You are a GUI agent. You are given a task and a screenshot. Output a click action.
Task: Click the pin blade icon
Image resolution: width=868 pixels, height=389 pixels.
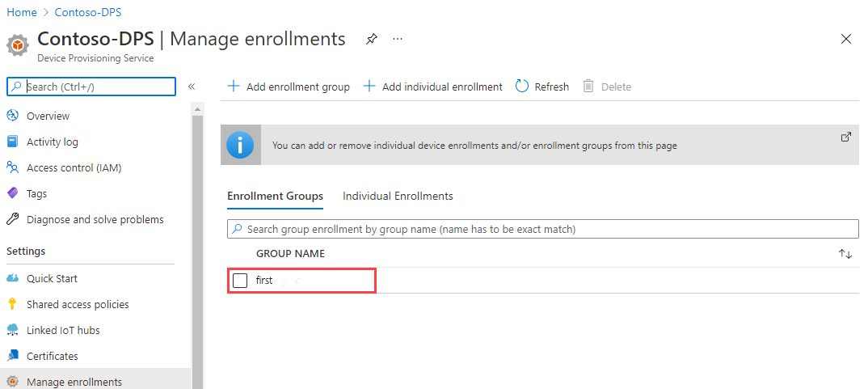[371, 39]
